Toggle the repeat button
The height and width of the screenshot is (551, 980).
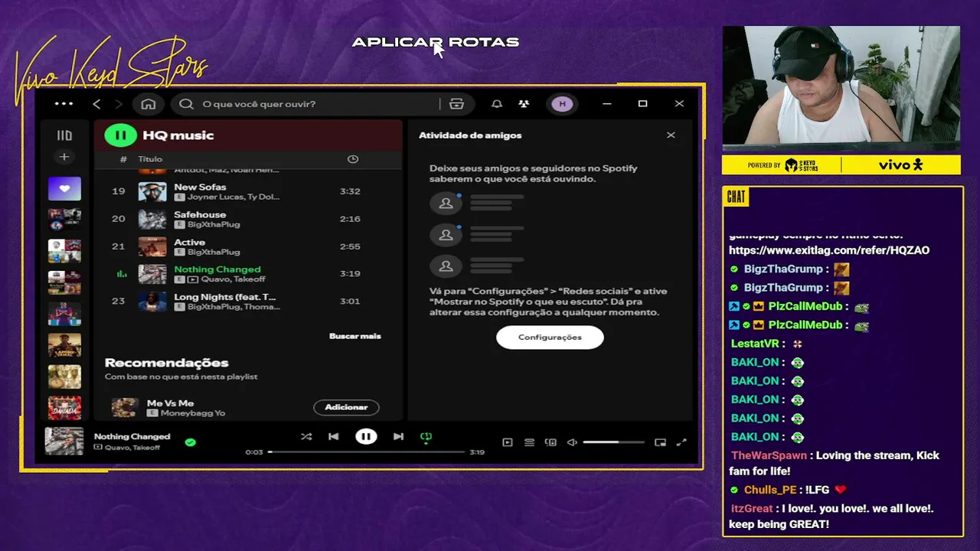pyautogui.click(x=426, y=437)
